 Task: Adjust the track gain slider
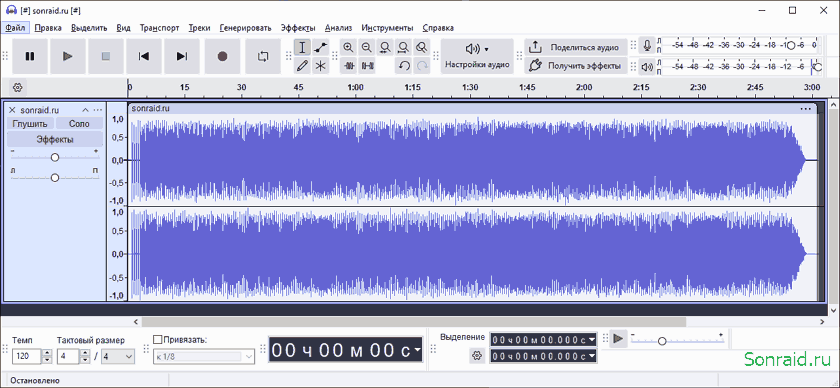(x=55, y=158)
